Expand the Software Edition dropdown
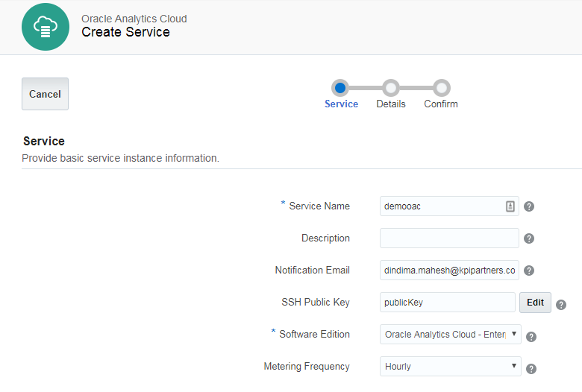 450,335
